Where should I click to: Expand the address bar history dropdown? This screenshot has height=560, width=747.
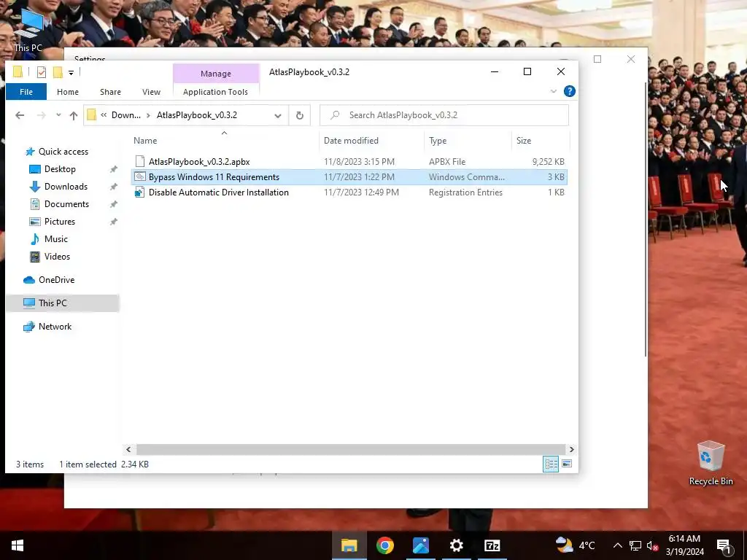coord(278,115)
